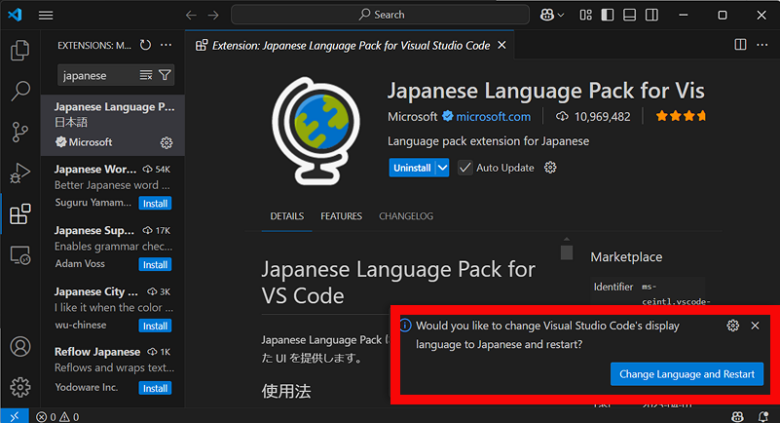This screenshot has width=780, height=423.
Task: Click Change Language and Restart
Action: (687, 374)
